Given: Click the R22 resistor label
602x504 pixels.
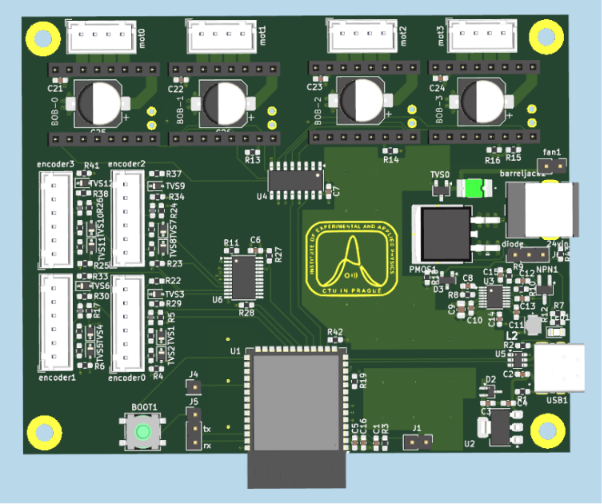Looking at the screenshot, I should pyautogui.click(x=173, y=281).
